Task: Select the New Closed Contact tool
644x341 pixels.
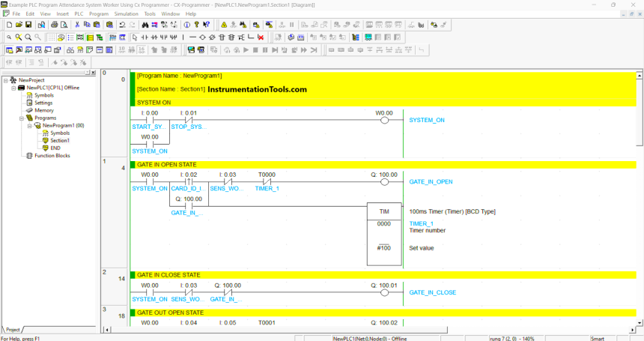Action: tap(154, 37)
